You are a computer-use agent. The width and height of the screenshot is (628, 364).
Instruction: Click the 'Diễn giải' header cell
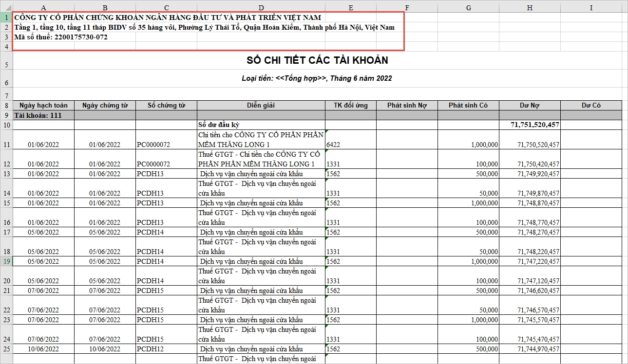click(261, 106)
